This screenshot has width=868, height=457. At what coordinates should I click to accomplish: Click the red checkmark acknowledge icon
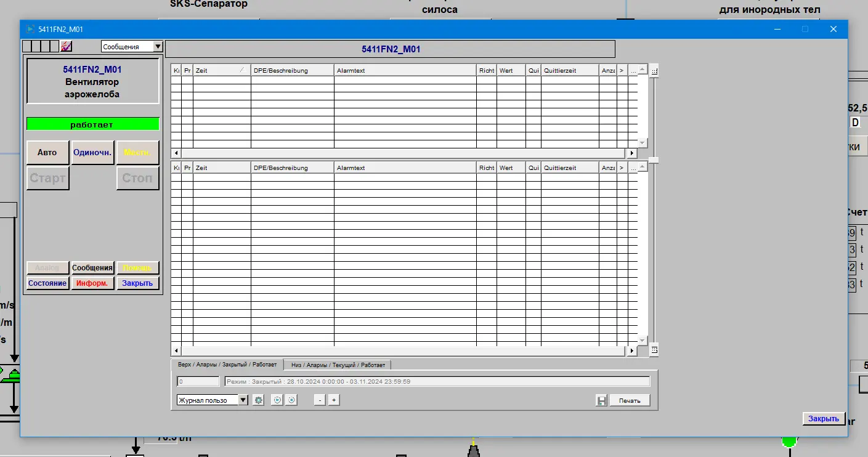click(x=66, y=46)
